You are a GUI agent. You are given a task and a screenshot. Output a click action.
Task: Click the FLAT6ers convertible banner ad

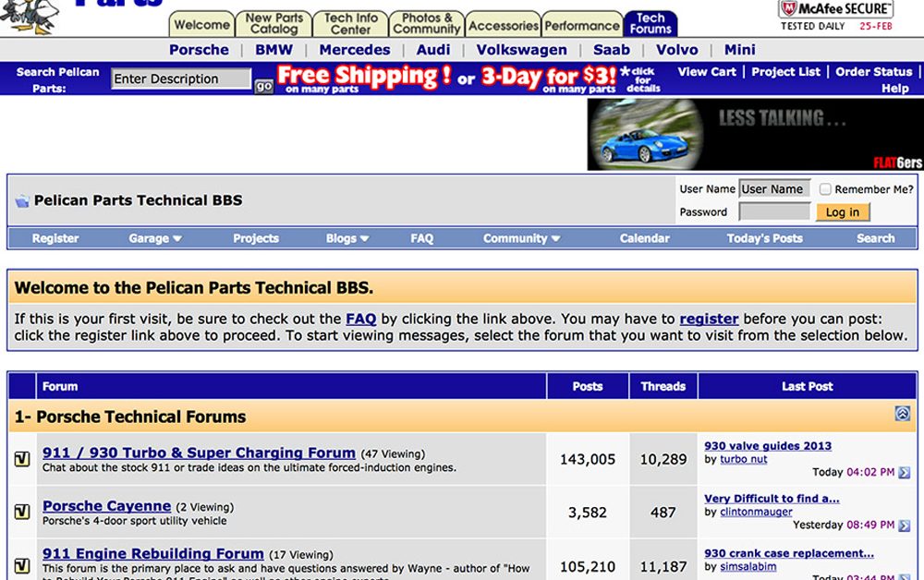point(753,134)
